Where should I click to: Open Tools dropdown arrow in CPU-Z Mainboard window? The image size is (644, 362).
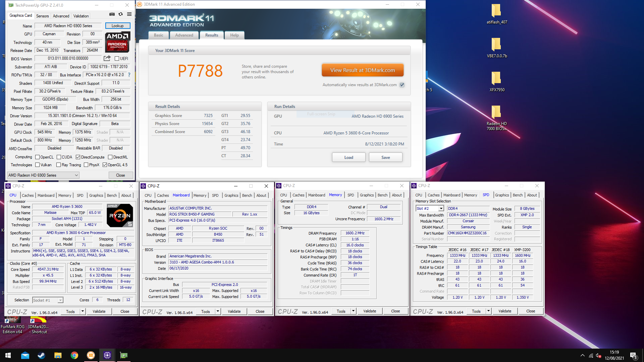tap(218, 311)
